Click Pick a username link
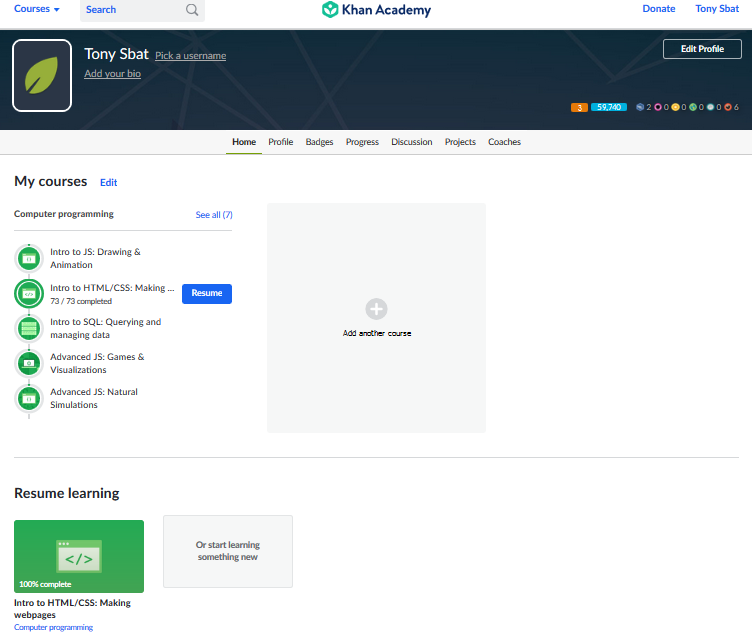The height and width of the screenshot is (642, 752). [190, 56]
